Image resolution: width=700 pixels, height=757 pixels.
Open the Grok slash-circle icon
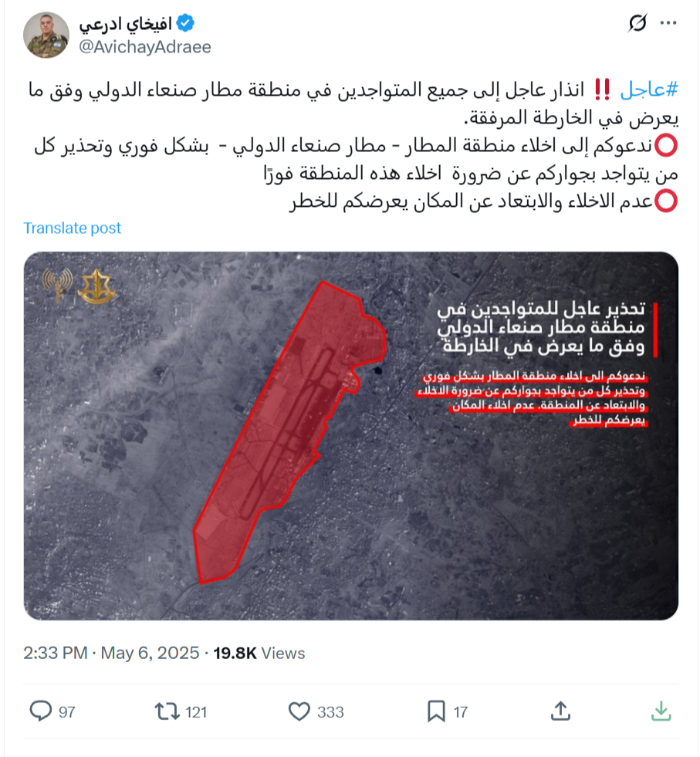[637, 22]
